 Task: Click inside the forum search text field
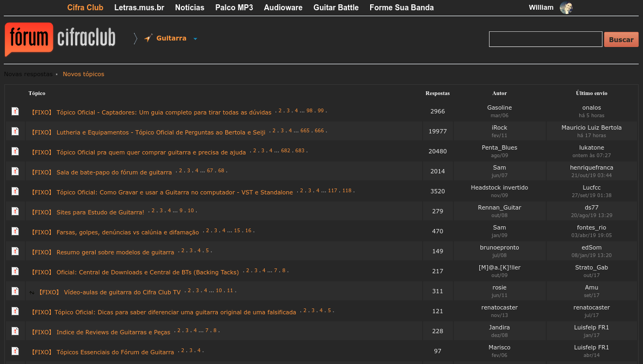tap(545, 39)
